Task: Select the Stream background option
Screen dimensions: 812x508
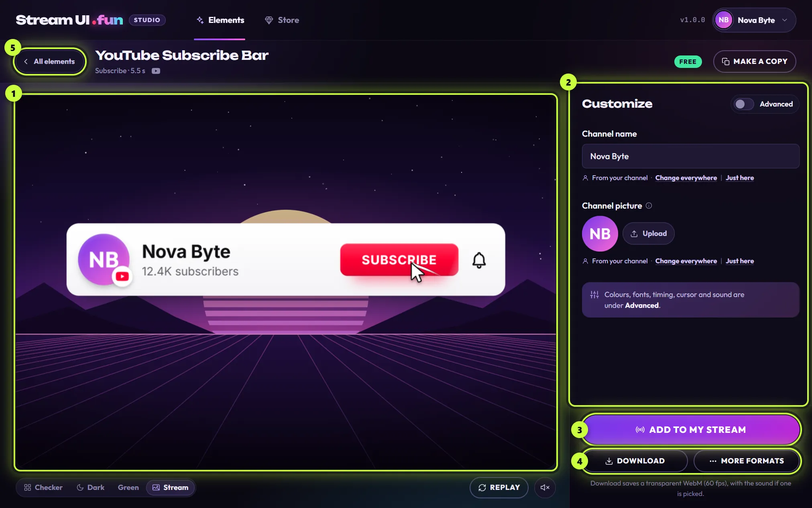Action: [170, 488]
